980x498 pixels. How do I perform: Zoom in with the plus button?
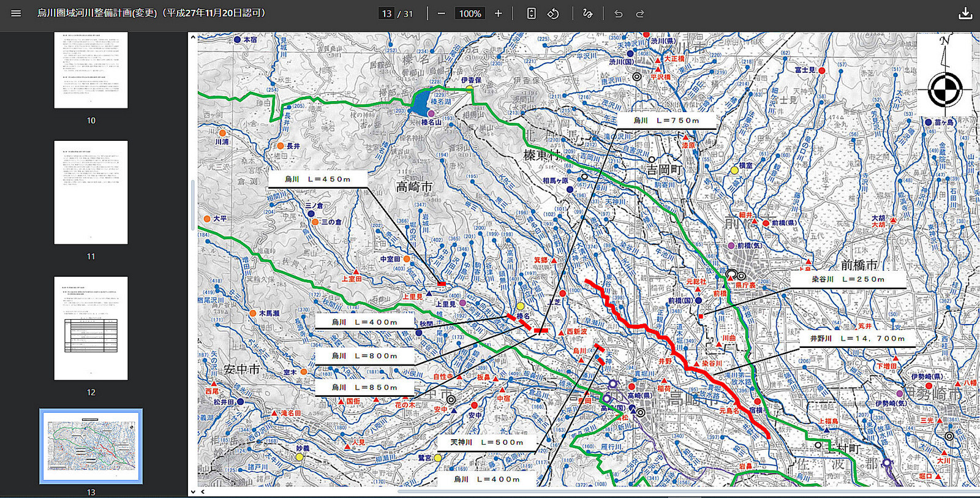point(498,13)
